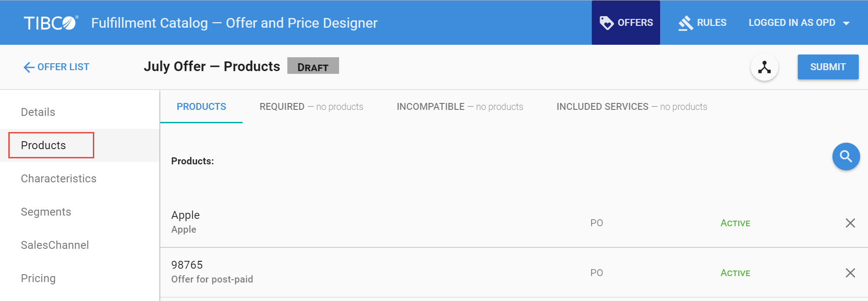Click the Apple product row
The height and width of the screenshot is (301, 868).
370,222
